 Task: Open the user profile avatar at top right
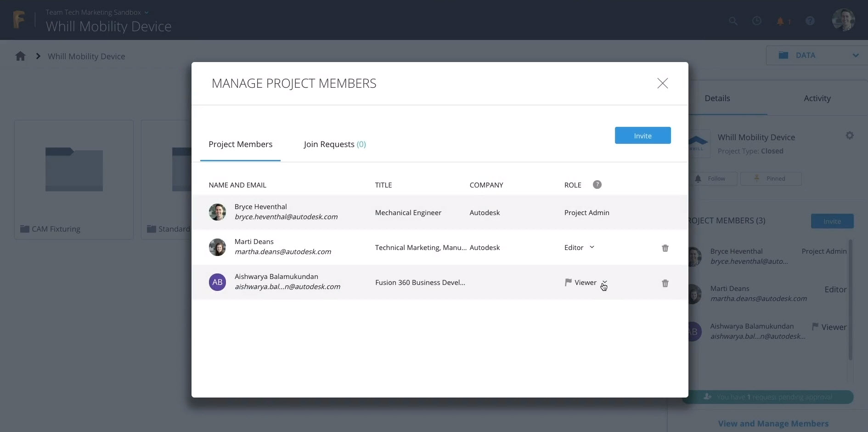click(x=843, y=20)
